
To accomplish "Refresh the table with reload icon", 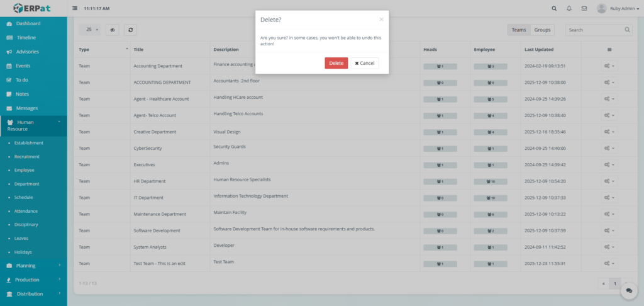I will [130, 30].
